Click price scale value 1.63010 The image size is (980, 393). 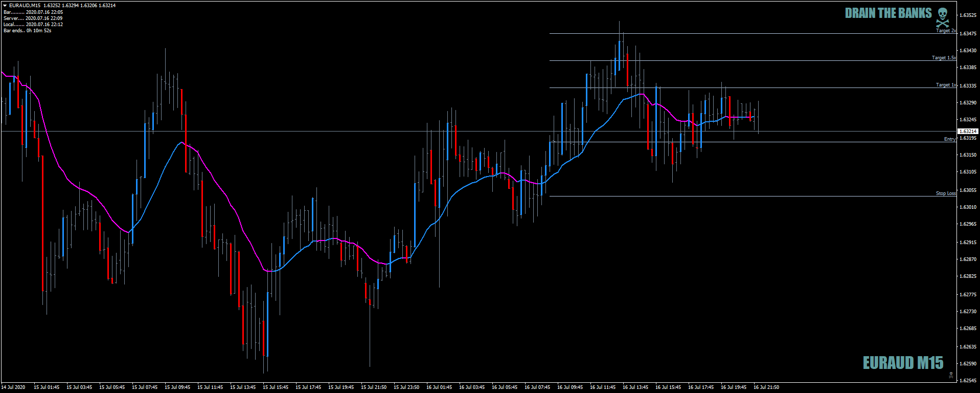click(x=968, y=207)
